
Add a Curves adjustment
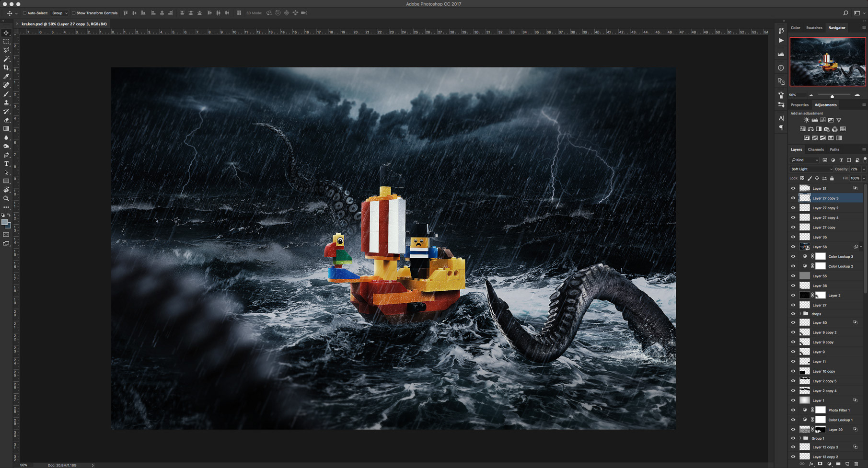[x=823, y=120]
